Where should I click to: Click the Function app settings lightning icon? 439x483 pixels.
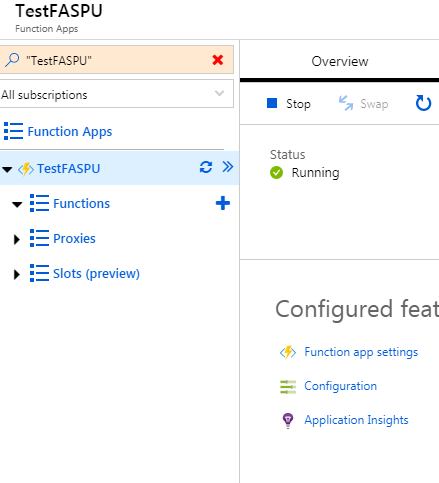288,352
